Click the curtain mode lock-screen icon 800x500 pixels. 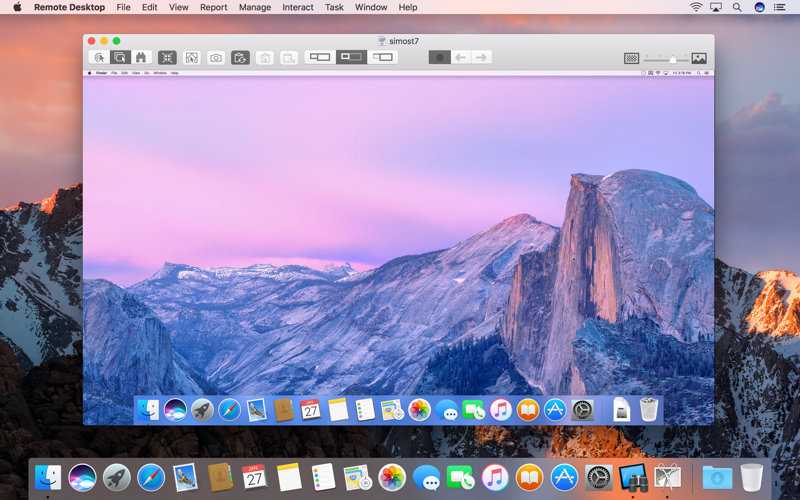pos(192,58)
